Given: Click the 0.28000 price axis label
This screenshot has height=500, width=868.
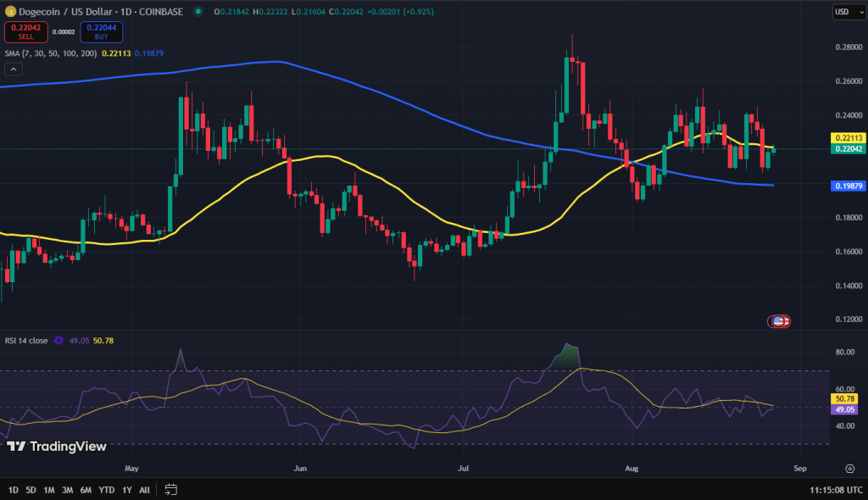Looking at the screenshot, I should (849, 47).
